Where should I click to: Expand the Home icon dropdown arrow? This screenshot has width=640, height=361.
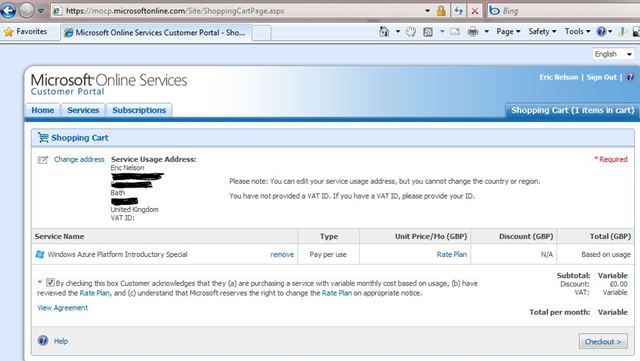(398, 31)
